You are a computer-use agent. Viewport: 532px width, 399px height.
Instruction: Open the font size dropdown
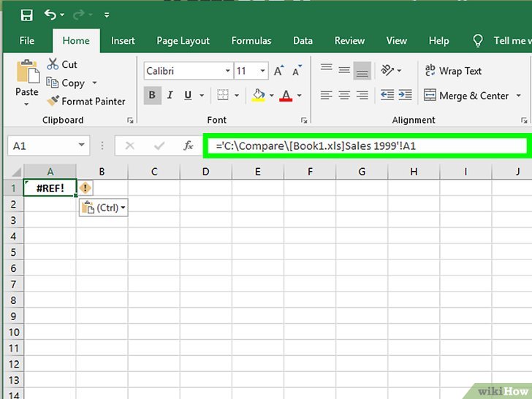click(262, 71)
